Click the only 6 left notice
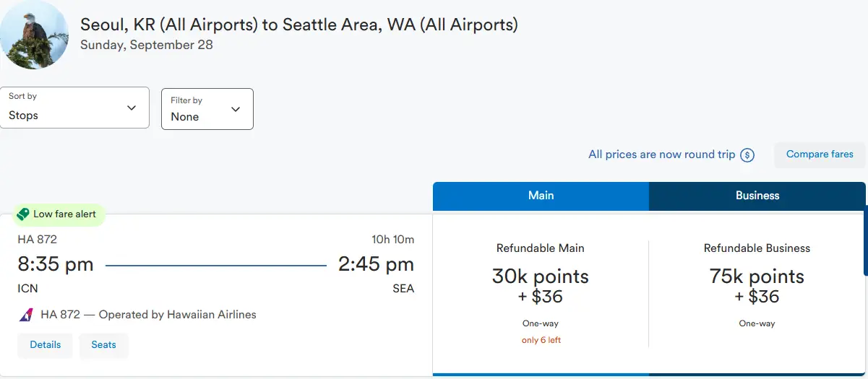868x379 pixels. [541, 340]
